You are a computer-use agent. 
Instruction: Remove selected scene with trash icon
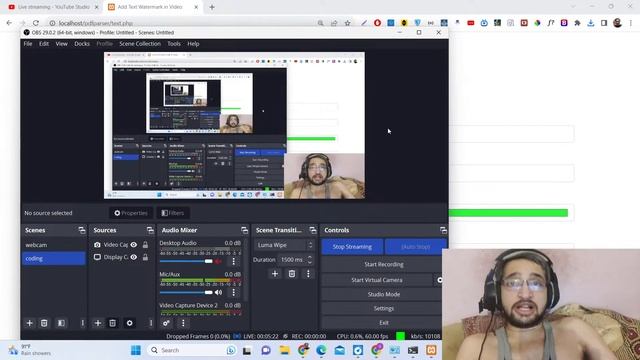pyautogui.click(x=44, y=323)
